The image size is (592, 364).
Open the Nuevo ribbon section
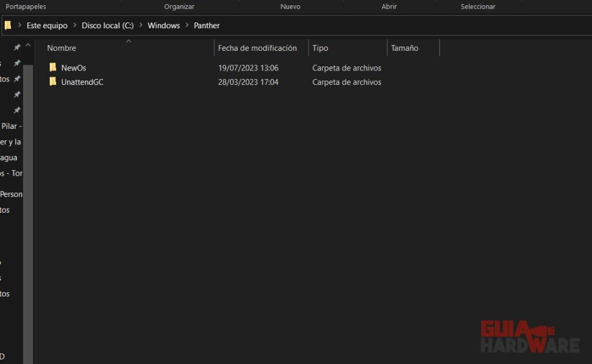[290, 6]
